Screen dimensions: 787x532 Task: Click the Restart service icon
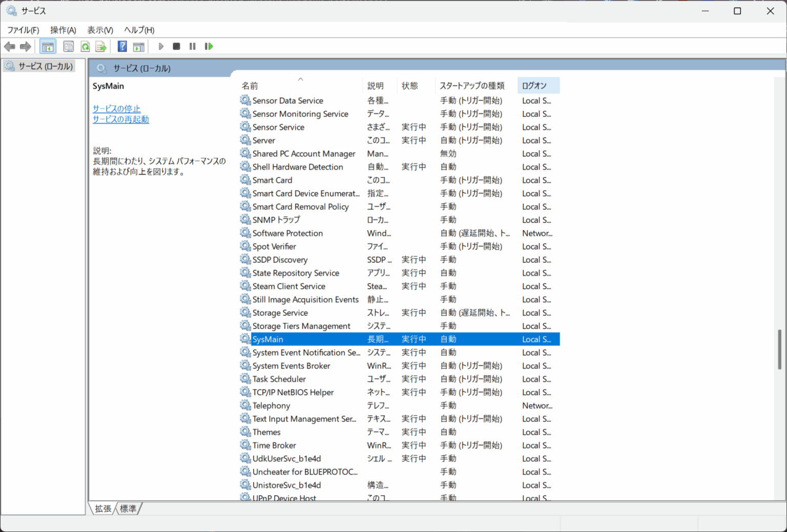point(209,46)
